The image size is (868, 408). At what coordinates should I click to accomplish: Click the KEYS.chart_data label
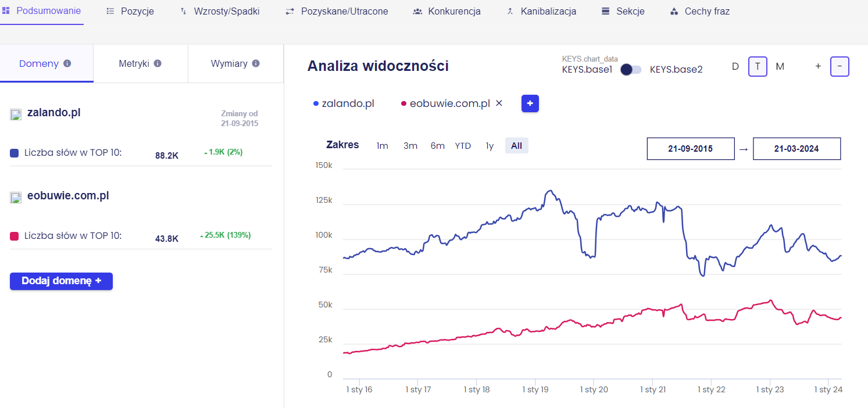590,59
